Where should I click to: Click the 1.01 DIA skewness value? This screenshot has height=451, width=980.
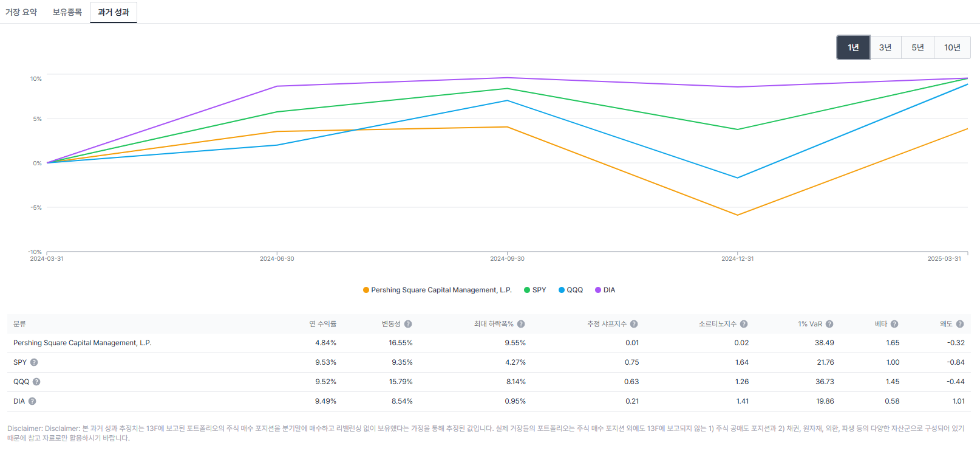click(x=959, y=401)
